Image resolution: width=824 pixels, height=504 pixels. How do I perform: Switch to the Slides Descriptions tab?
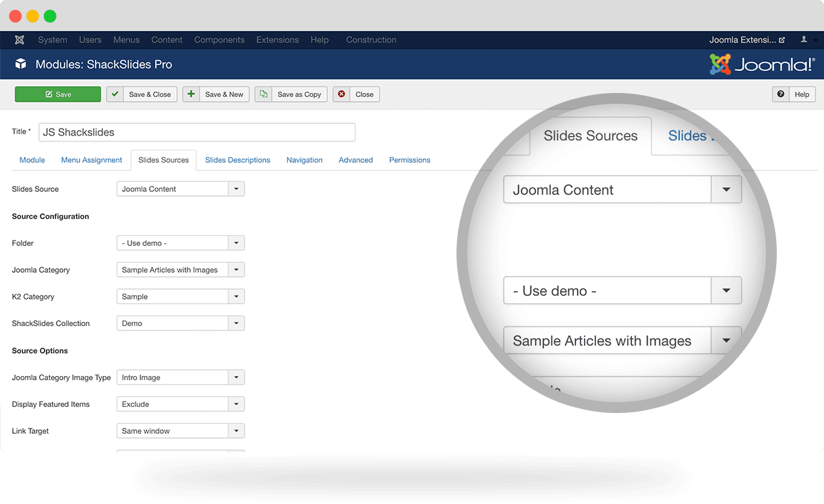237,160
